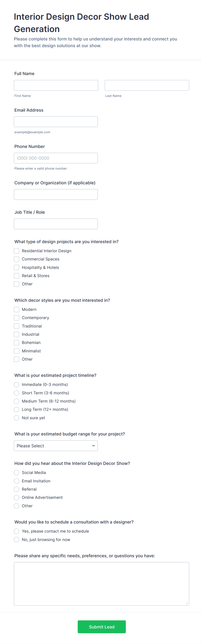Check Residential Interior Design
The image size is (201, 644).
(16, 251)
